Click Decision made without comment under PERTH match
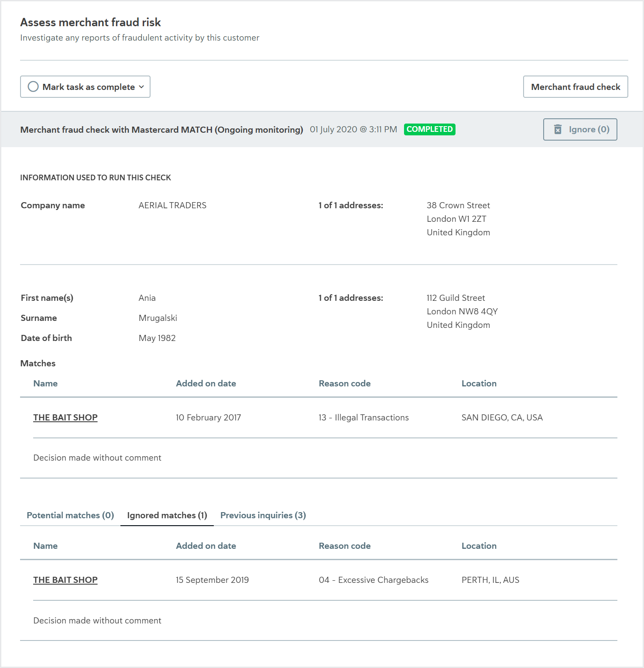The image size is (644, 668). click(97, 620)
